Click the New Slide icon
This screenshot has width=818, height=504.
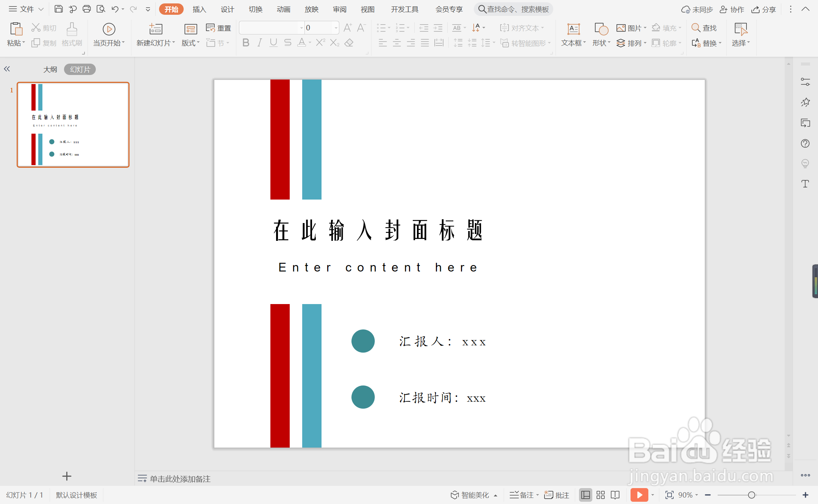coord(155,29)
